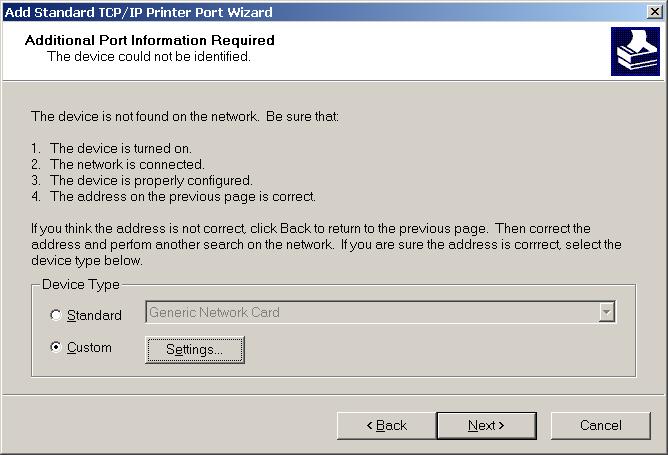Click the Additional Port Information Required heading
Image resolution: width=668 pixels, height=455 pixels.
click(x=149, y=41)
